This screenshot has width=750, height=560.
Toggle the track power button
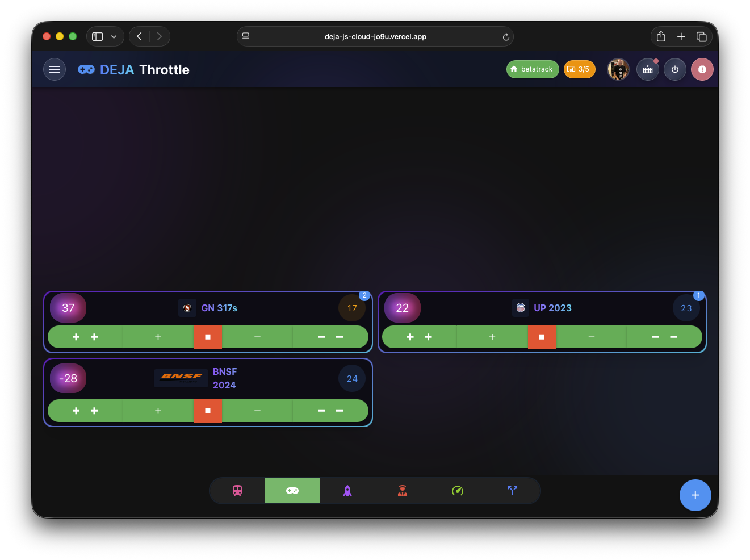(674, 69)
